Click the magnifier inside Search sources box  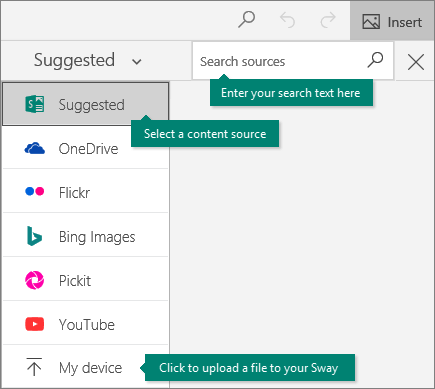pos(375,60)
